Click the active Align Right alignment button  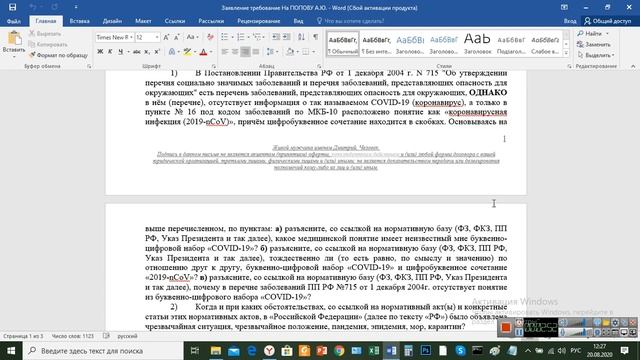245,52
